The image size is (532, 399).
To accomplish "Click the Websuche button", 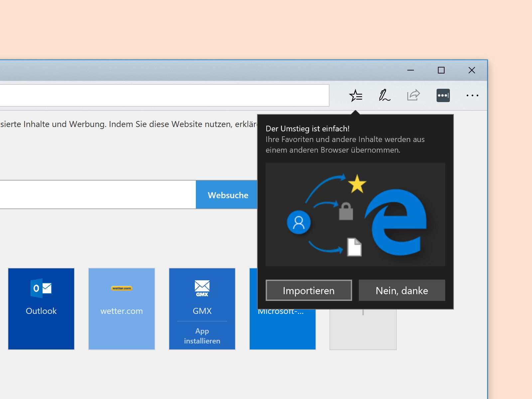I will (x=226, y=195).
